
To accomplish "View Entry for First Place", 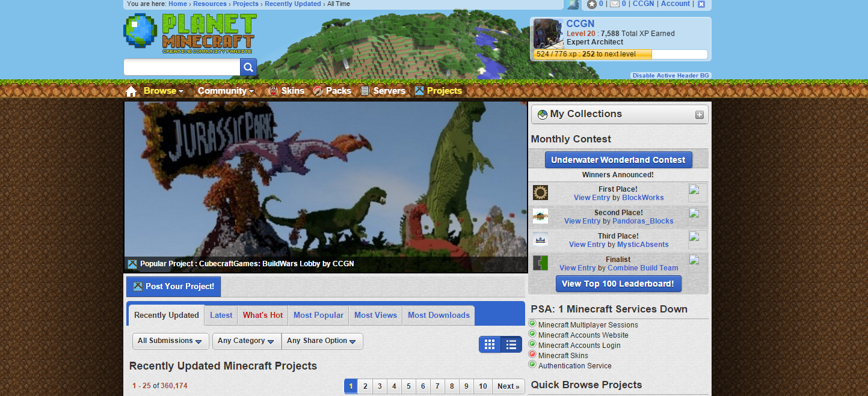I will (592, 198).
